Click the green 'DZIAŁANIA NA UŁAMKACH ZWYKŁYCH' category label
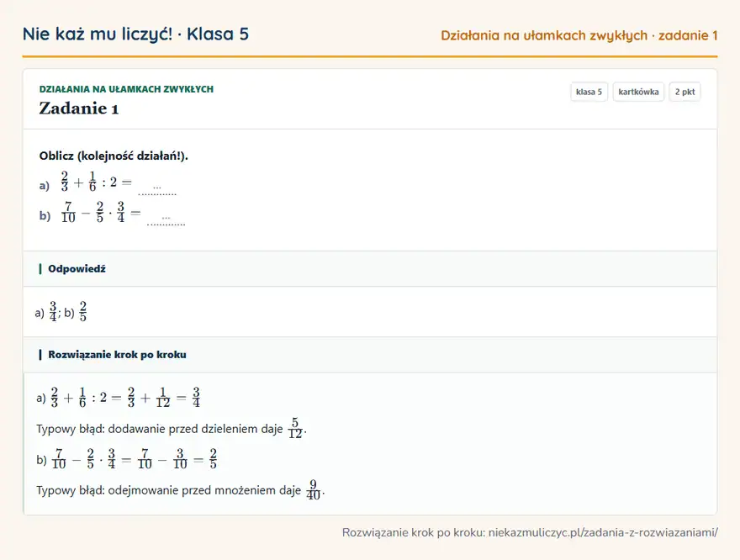The image size is (740, 560). click(x=126, y=89)
